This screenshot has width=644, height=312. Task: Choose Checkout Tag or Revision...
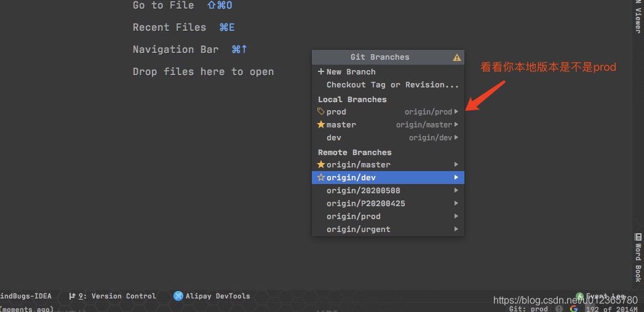pos(388,85)
